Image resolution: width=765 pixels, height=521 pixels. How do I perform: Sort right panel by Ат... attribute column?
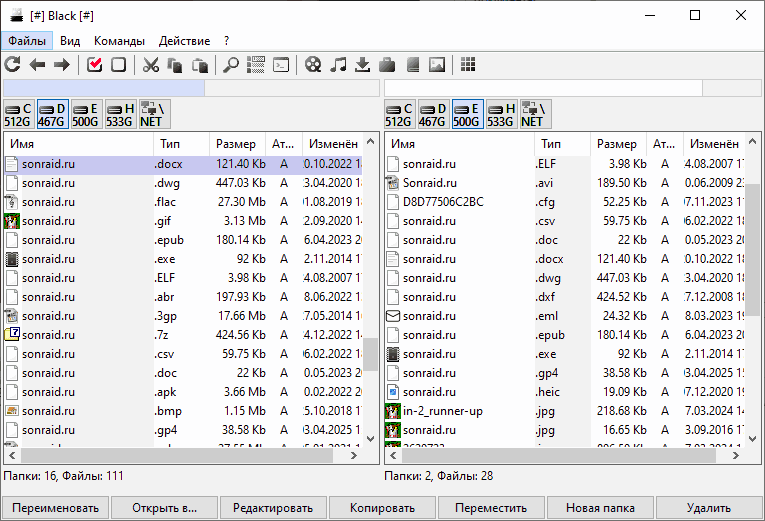point(664,144)
